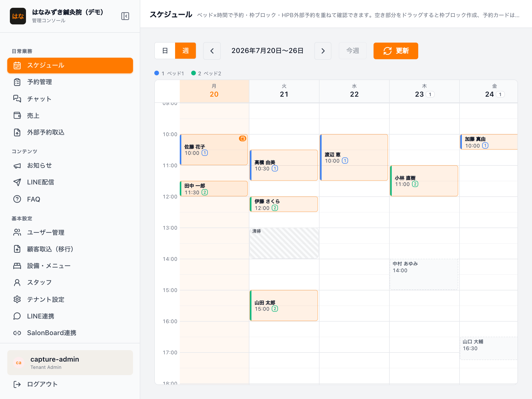Open チャット from the sidebar
Viewport: 532px width, 399px height.
(70, 99)
